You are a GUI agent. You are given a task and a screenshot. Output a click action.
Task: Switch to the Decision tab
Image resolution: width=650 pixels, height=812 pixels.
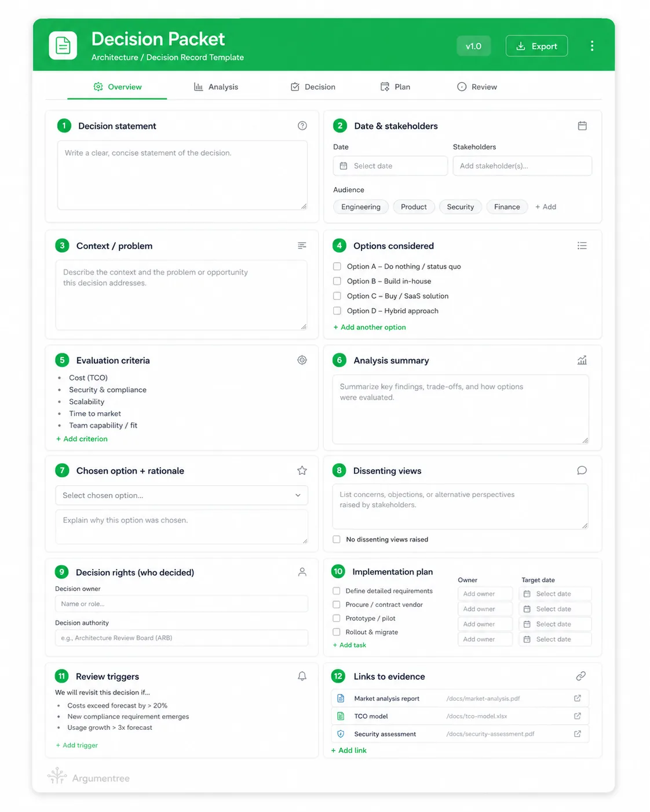point(313,87)
